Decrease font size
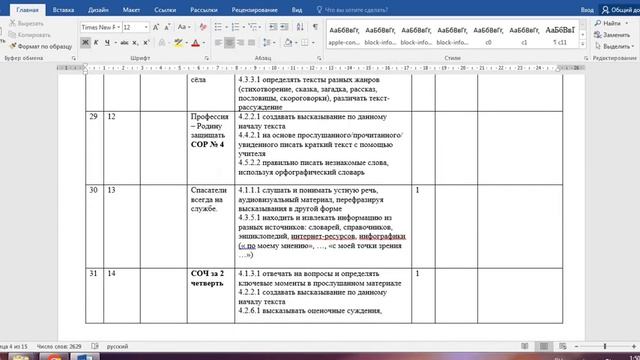 167,27
